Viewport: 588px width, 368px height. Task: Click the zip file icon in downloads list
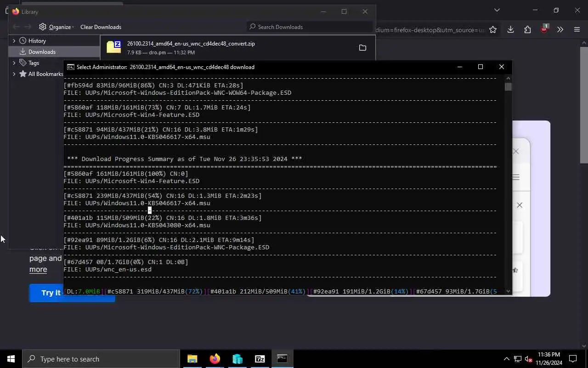[113, 47]
